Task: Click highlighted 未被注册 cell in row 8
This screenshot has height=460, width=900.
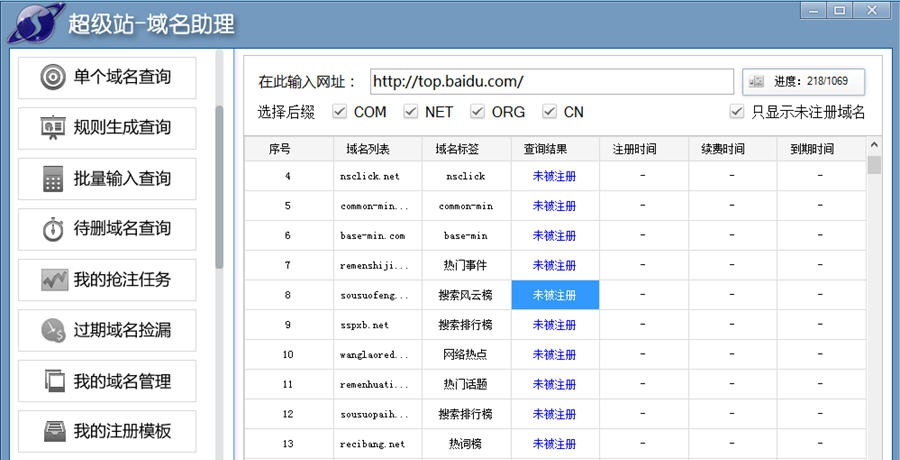Action: (555, 295)
